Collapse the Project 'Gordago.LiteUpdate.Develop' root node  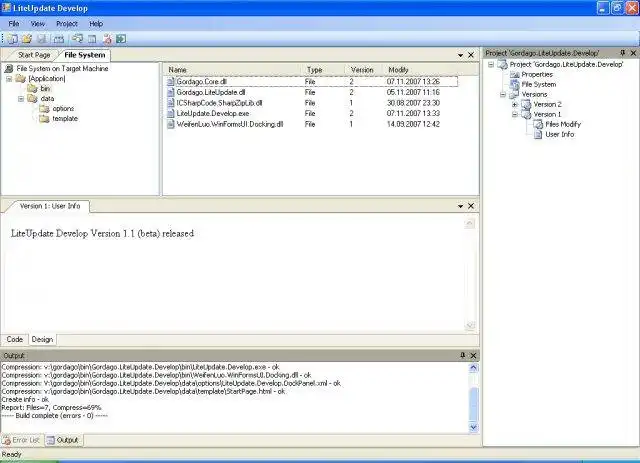pyautogui.click(x=491, y=65)
